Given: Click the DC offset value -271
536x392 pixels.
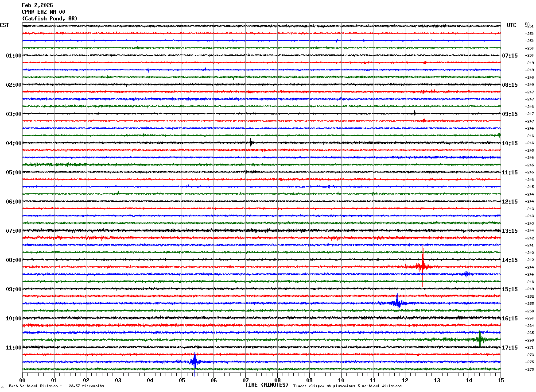Looking at the screenshot, I should pos(529,348).
